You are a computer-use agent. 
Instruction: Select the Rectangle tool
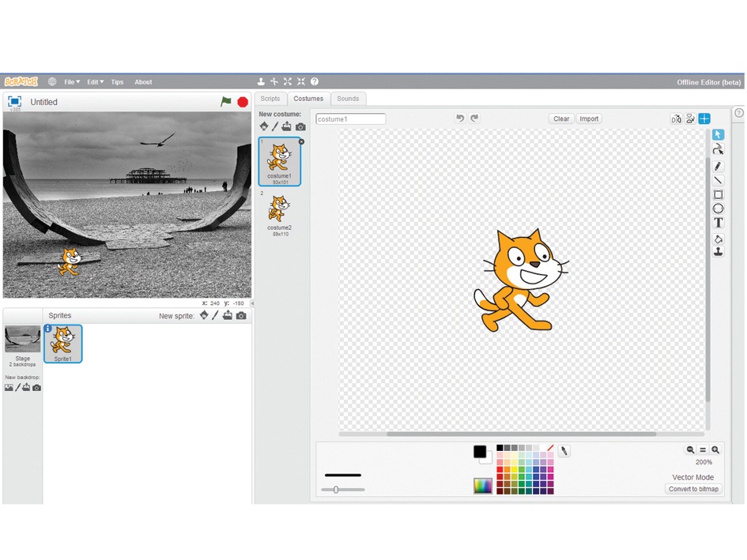[718, 194]
